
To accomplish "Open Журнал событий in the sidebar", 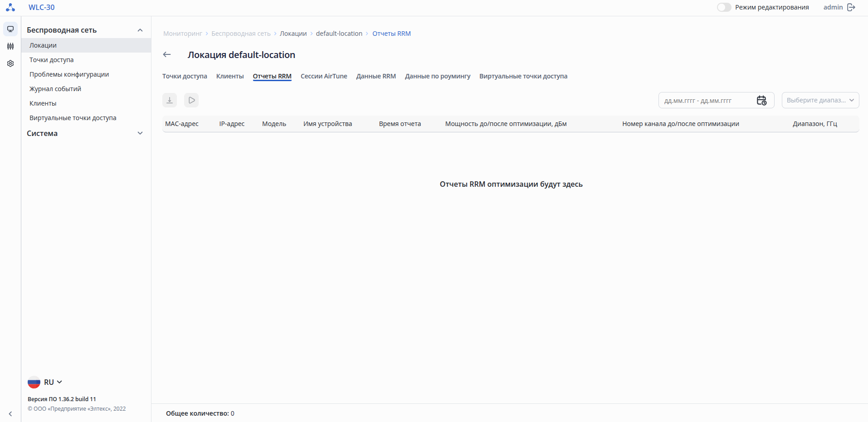I will (x=86, y=89).
